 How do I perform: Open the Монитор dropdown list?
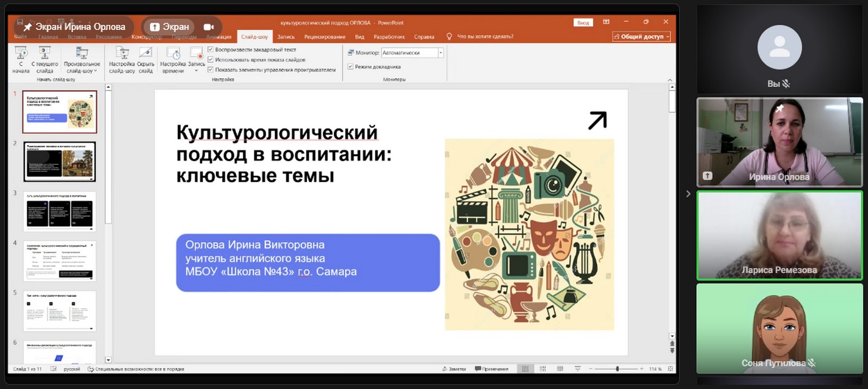coord(441,53)
